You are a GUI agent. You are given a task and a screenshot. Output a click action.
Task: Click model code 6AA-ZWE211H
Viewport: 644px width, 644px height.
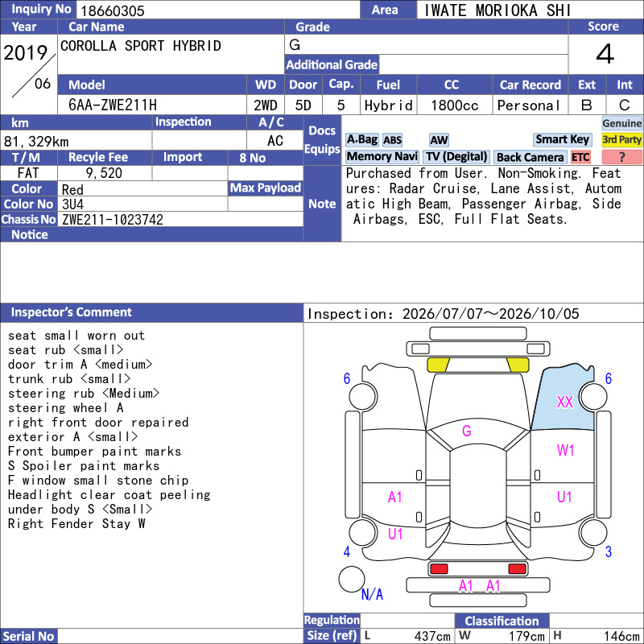(x=113, y=105)
